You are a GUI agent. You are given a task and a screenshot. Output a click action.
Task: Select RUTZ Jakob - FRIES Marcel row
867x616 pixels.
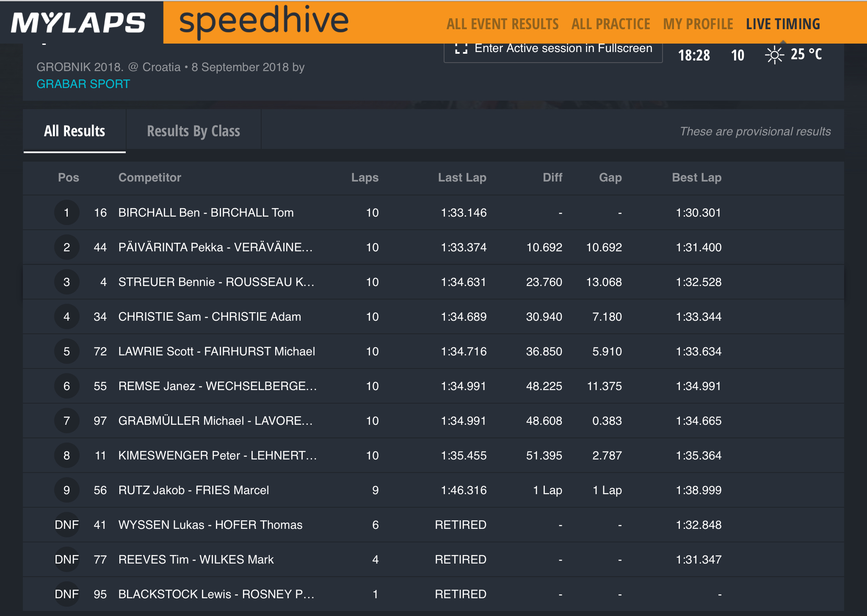433,490
